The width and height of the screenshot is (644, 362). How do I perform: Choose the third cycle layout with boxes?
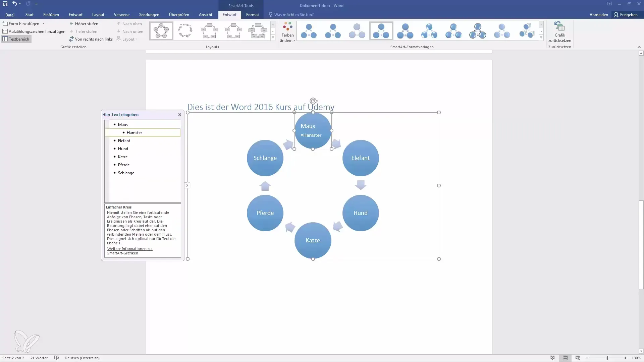pyautogui.click(x=209, y=31)
